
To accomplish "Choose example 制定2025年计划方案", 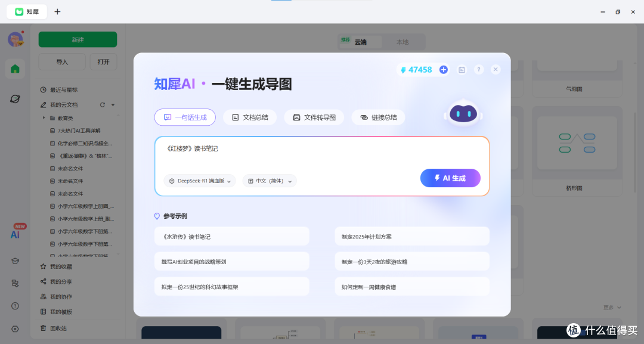I will coord(412,237).
